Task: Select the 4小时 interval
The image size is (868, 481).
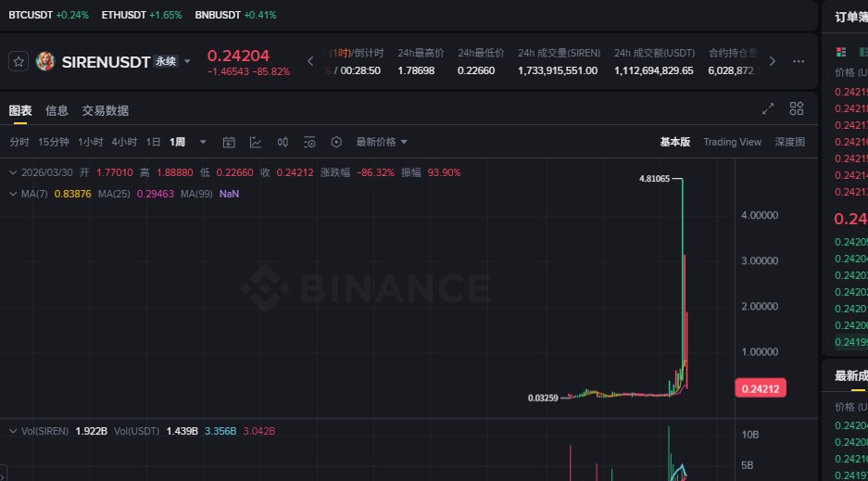Action: 124,142
